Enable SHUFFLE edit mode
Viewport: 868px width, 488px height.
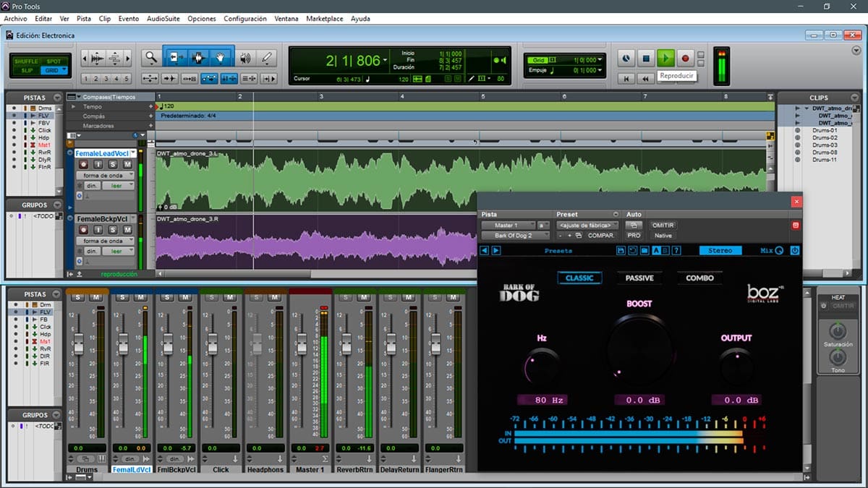pos(26,61)
